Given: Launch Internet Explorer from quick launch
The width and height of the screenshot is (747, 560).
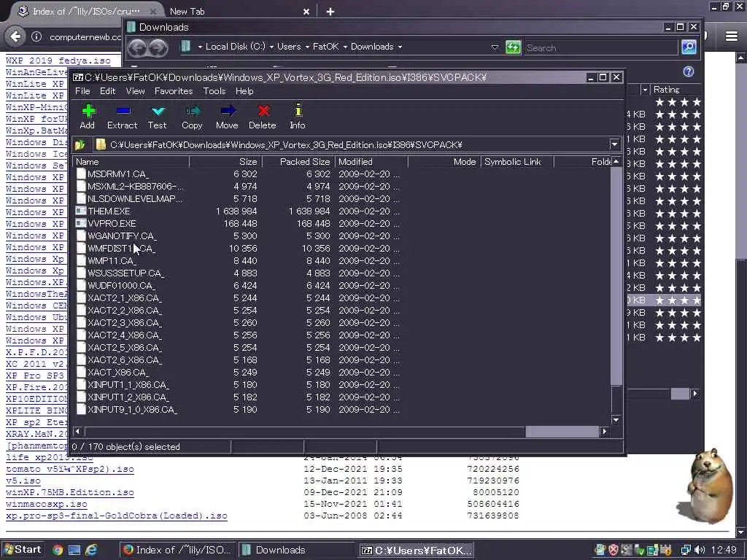Looking at the screenshot, I should [91, 550].
